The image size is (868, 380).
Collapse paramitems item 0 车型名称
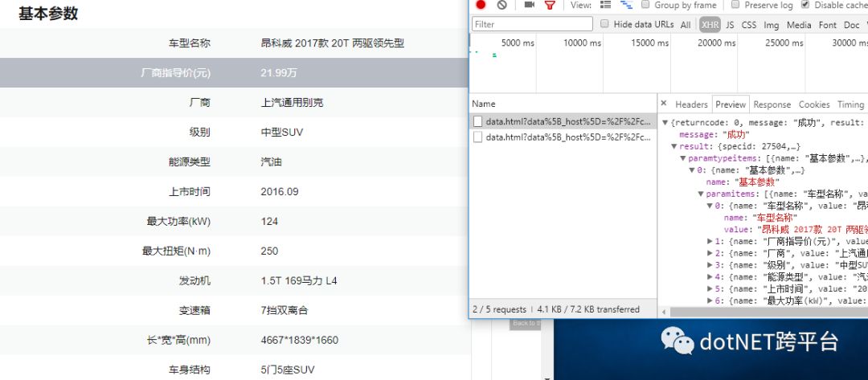(x=710, y=206)
